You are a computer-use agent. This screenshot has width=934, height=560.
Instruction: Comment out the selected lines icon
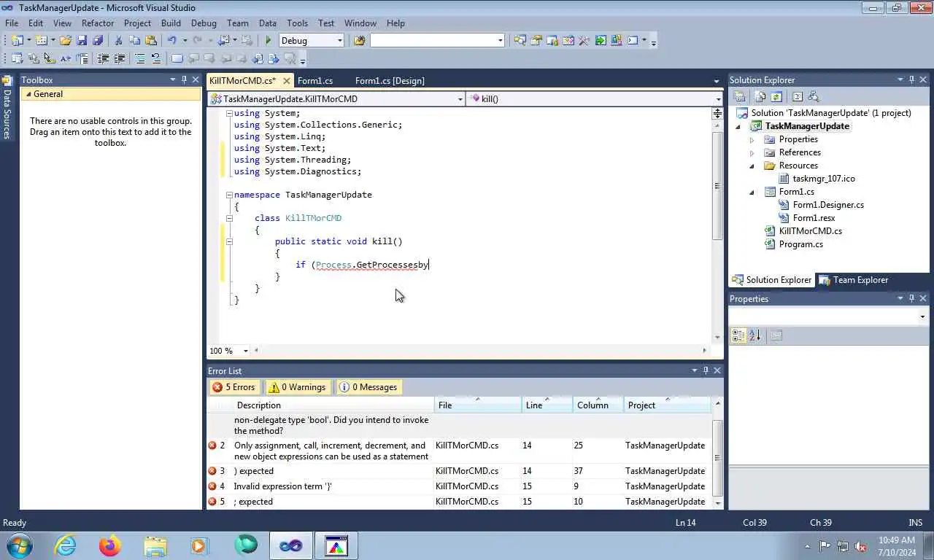pos(139,58)
